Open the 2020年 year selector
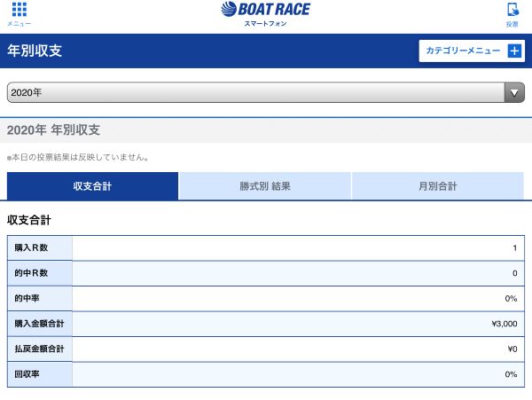This screenshot has width=532, height=400. tap(255, 92)
